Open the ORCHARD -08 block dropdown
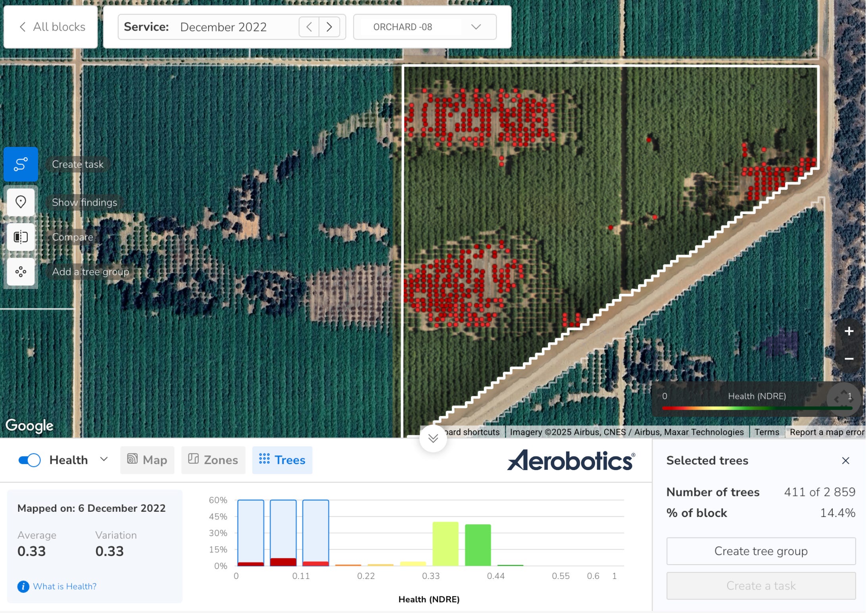868x613 pixels. pos(424,27)
